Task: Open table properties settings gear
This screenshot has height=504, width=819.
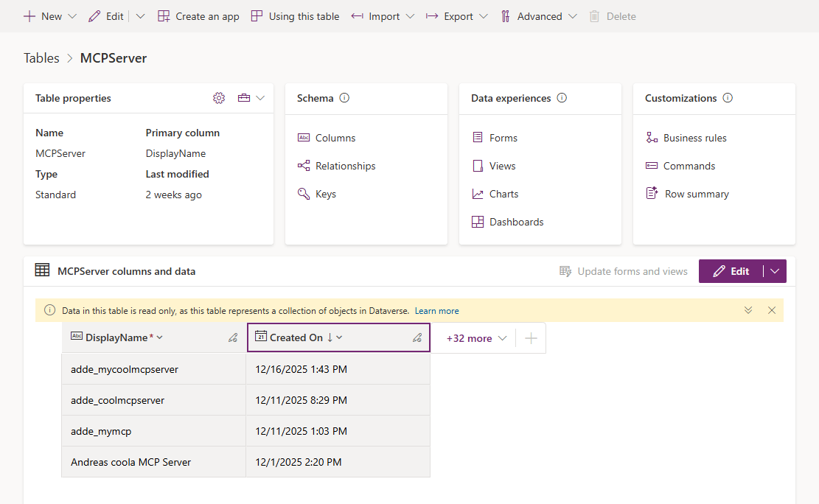Action: point(219,98)
